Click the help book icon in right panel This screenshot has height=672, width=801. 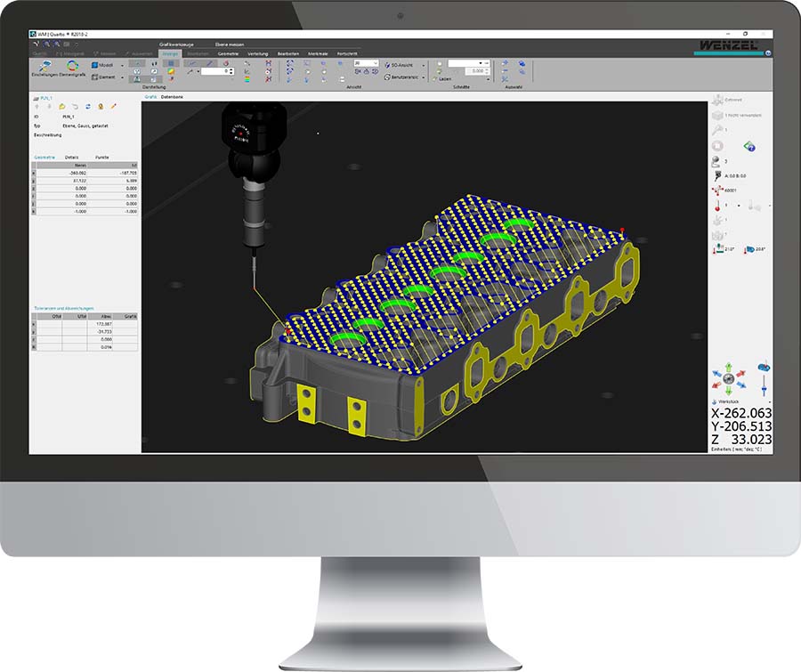click(x=748, y=145)
